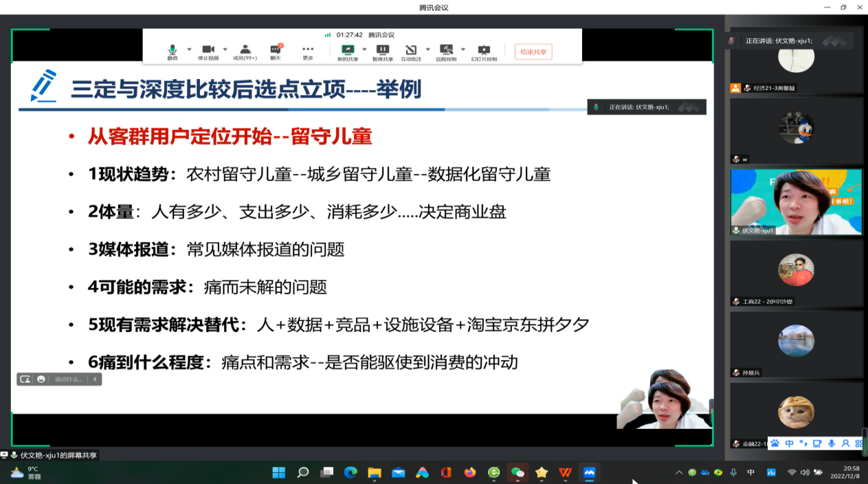This screenshot has height=484, width=868.
Task: Start a new share (新的共享)
Action: pyautogui.click(x=348, y=52)
